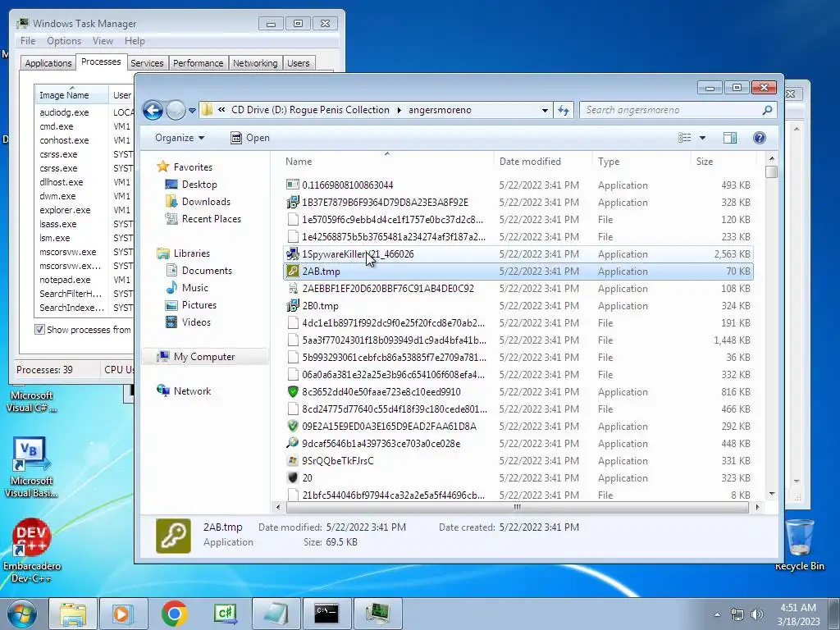
Task: Click the Windows Start orb
Action: (22, 614)
